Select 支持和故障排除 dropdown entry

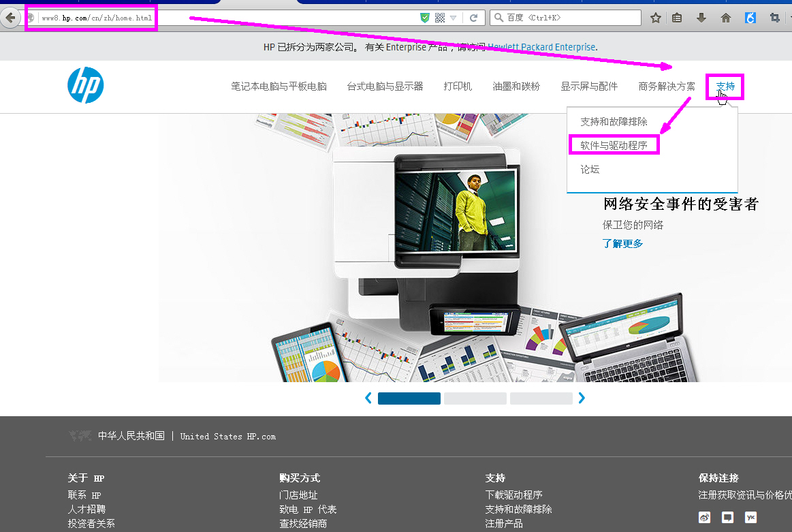(x=614, y=122)
